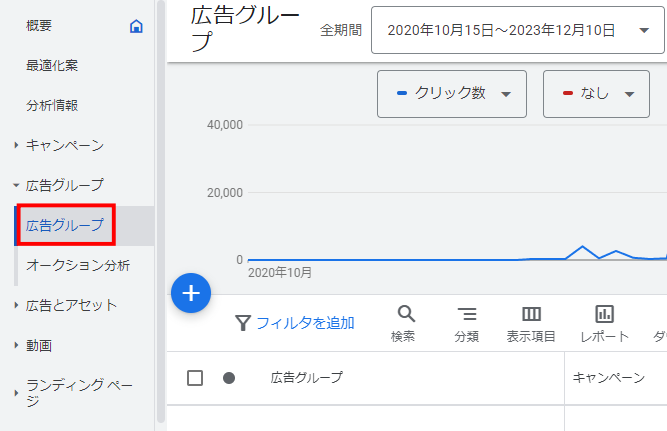This screenshot has height=431, width=667.
Task: Expand the 広告とアセット section
Action: click(x=17, y=306)
